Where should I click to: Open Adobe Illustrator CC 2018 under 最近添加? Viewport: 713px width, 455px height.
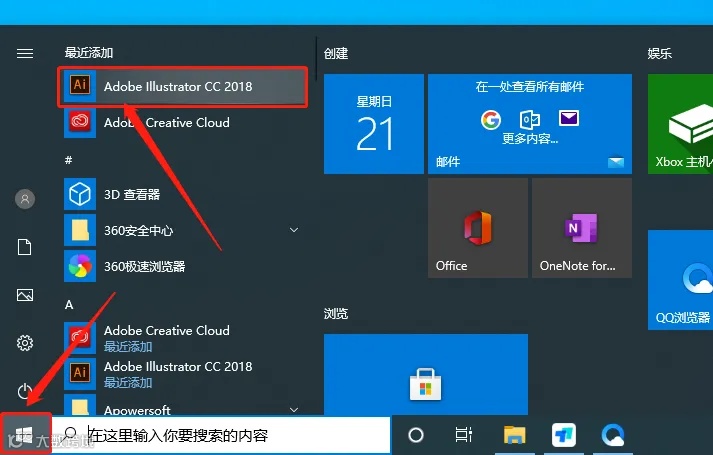[x=182, y=86]
